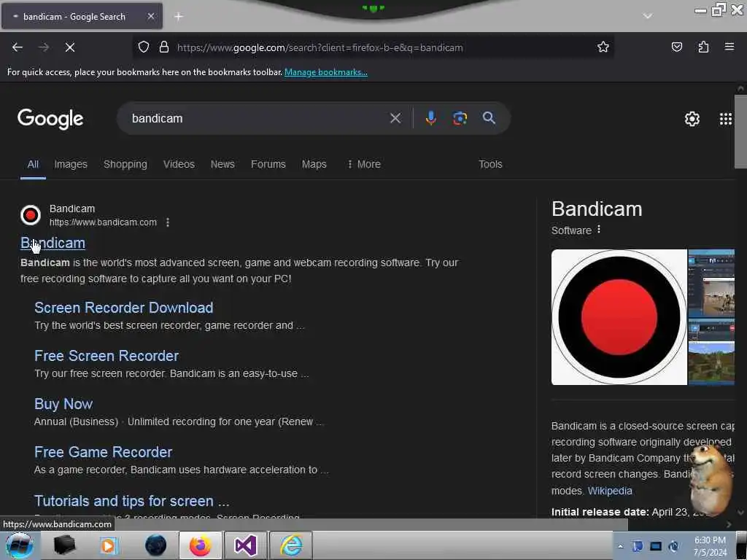This screenshot has width=747, height=560.
Task: Open the dark globe taskbar icon
Action: [155, 545]
